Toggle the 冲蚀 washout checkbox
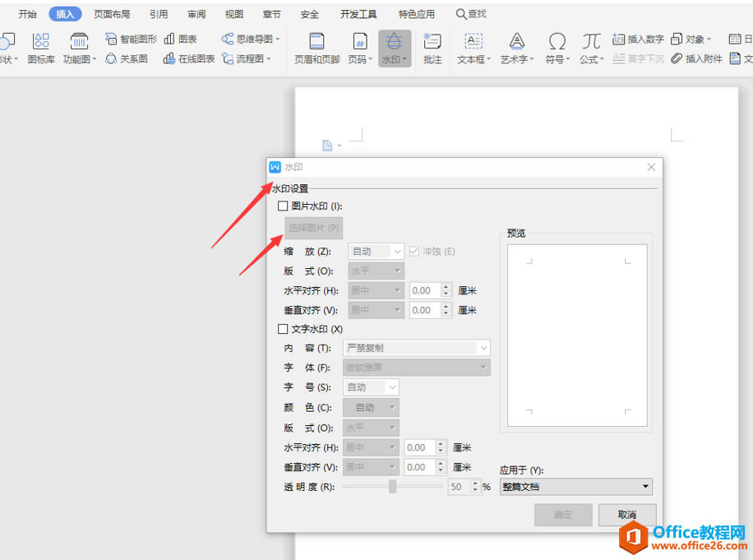 [414, 251]
